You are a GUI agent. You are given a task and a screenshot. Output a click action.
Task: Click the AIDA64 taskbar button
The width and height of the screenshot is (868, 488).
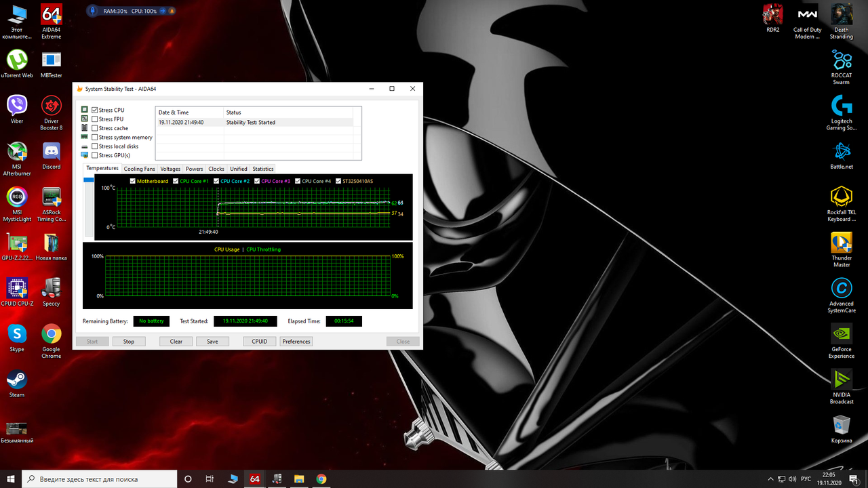click(254, 479)
